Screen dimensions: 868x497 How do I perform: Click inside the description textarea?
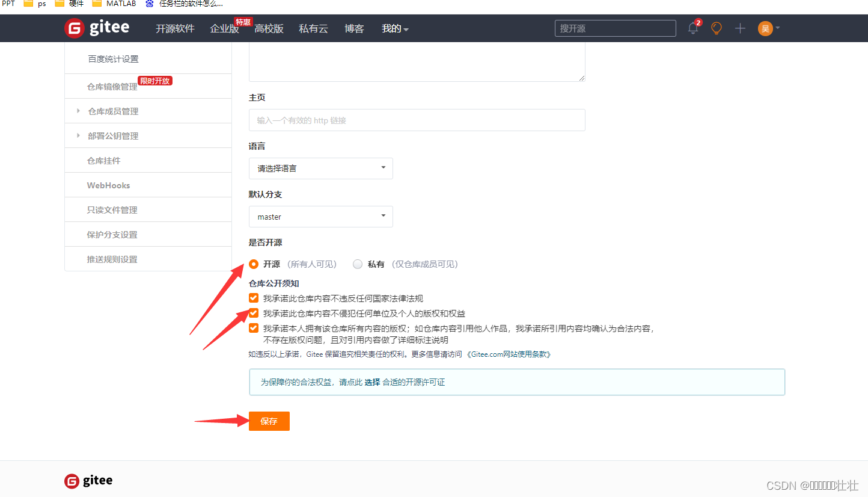pyautogui.click(x=417, y=62)
